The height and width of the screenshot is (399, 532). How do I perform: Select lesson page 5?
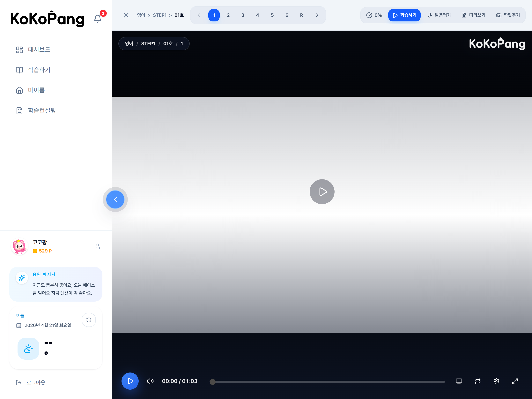272,15
